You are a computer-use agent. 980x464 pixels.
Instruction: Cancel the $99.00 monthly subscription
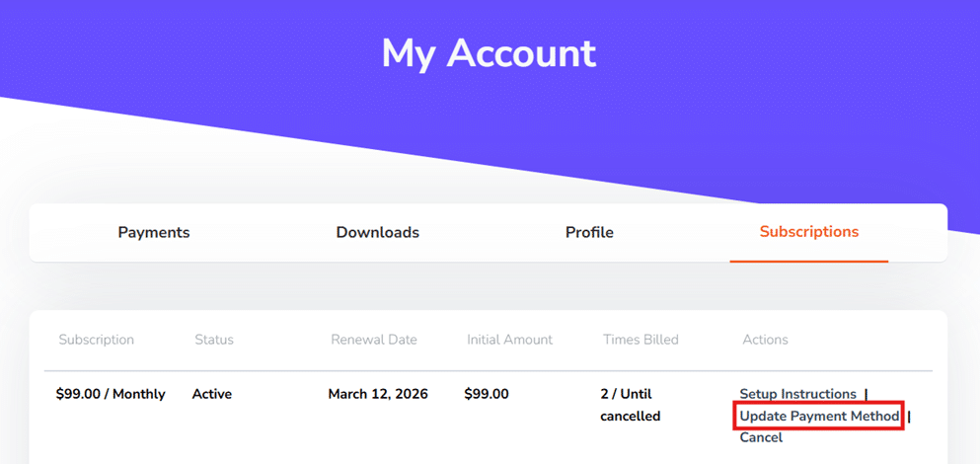tap(761, 437)
